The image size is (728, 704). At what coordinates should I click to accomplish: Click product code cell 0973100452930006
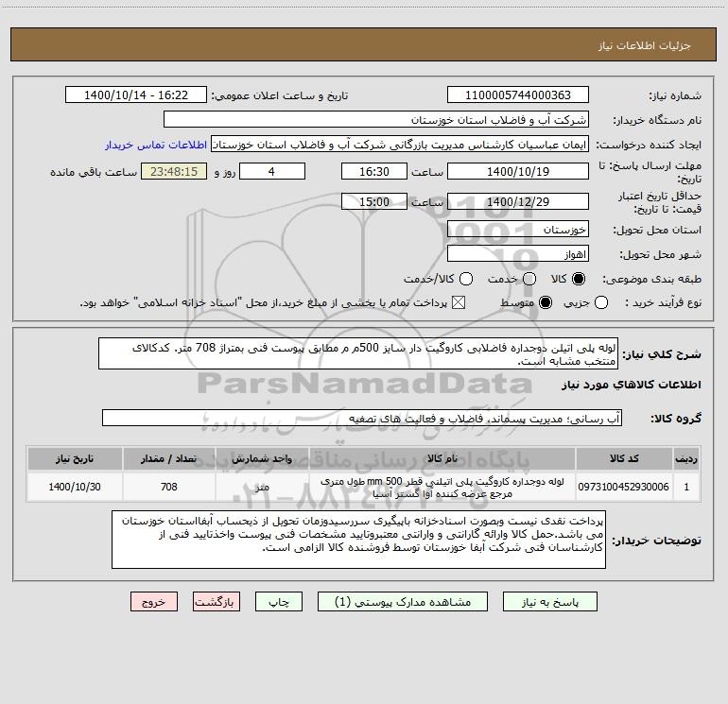pyautogui.click(x=624, y=487)
